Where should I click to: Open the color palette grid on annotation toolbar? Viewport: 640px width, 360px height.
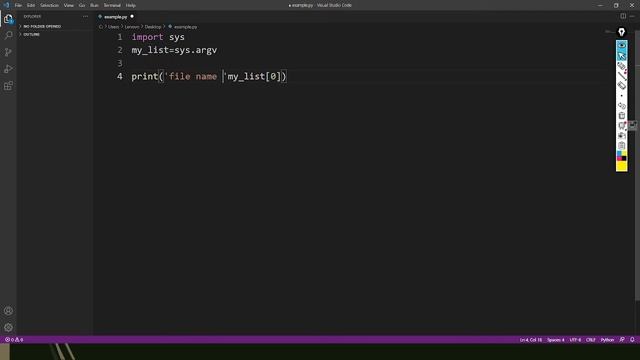[x=622, y=156]
